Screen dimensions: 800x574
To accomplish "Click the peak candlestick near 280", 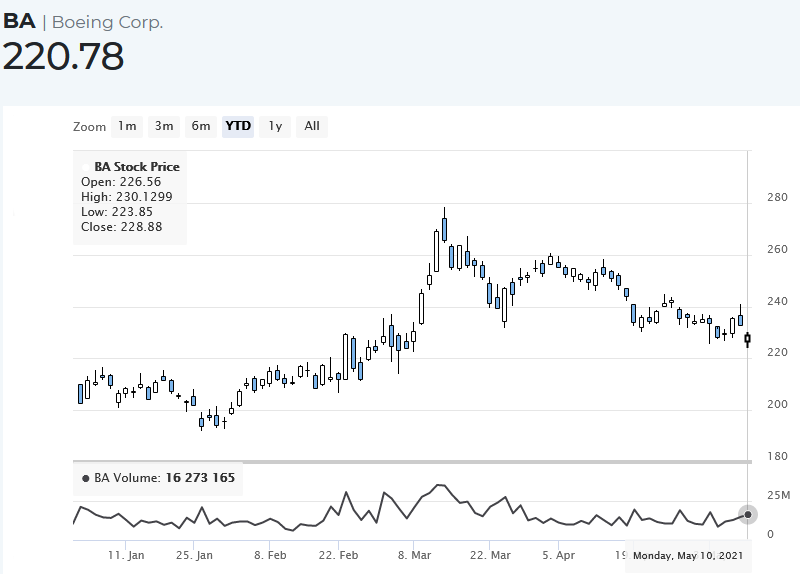I will (x=444, y=227).
